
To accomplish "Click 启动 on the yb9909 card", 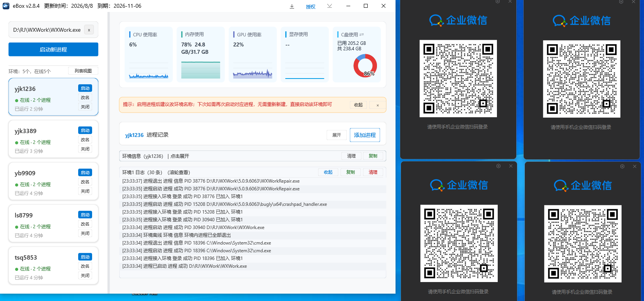I will (85, 173).
